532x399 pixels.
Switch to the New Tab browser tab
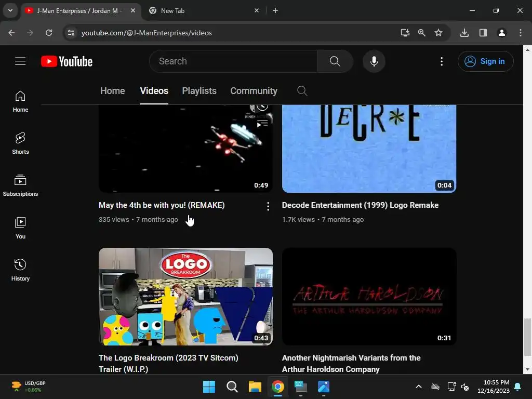tap(203, 10)
